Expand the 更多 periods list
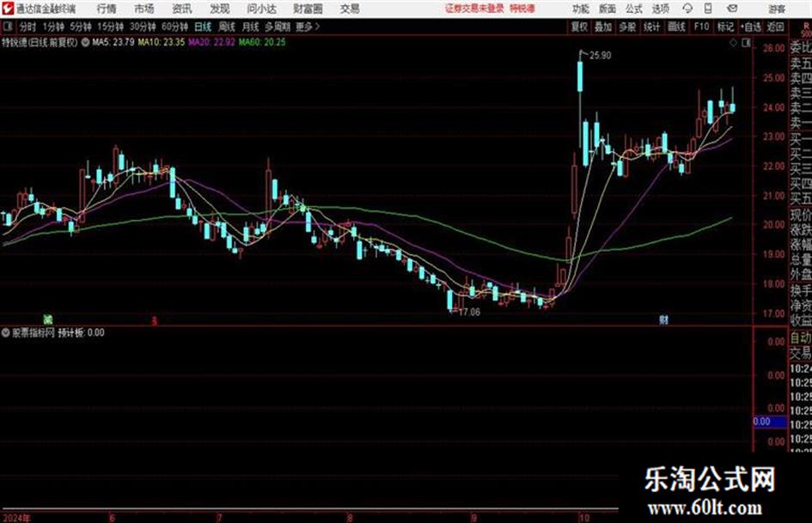812x523 pixels. coord(308,27)
